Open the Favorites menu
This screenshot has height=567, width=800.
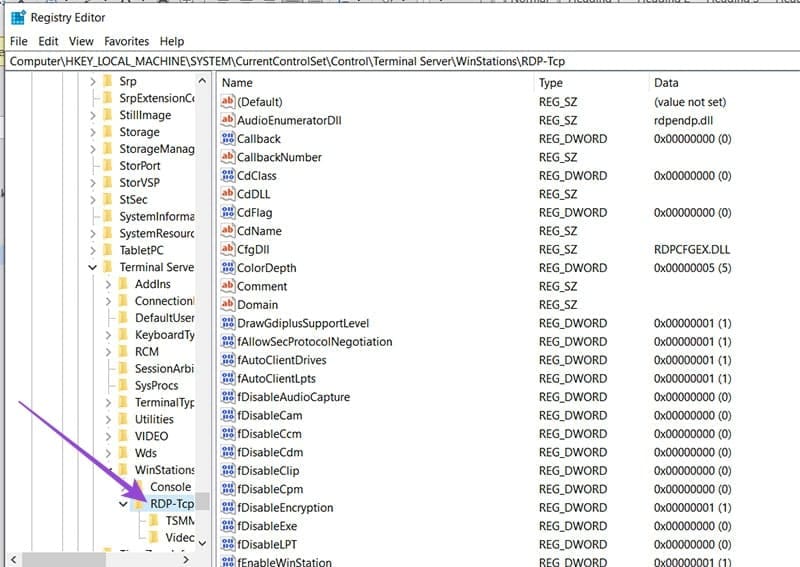pos(127,41)
